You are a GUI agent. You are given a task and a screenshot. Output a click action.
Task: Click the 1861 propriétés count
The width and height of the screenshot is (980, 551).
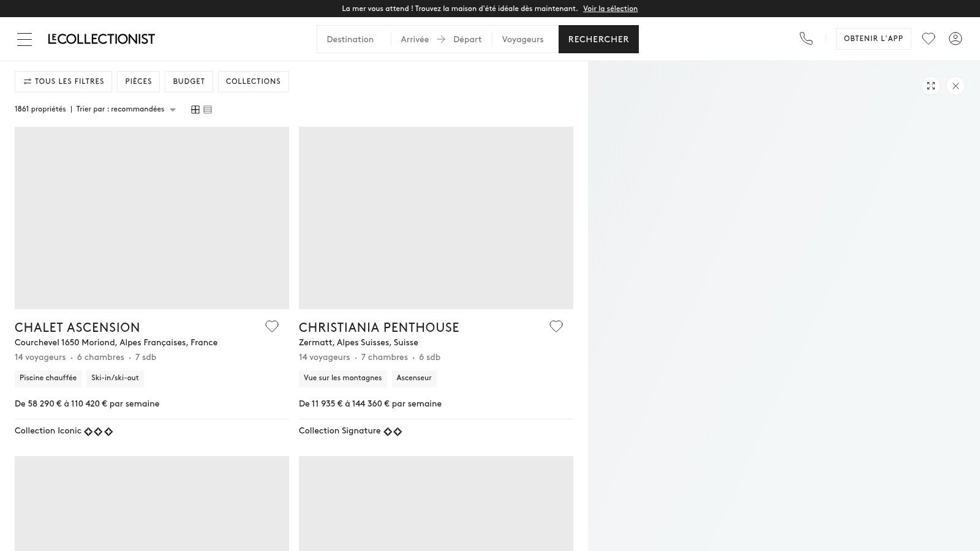40,110
